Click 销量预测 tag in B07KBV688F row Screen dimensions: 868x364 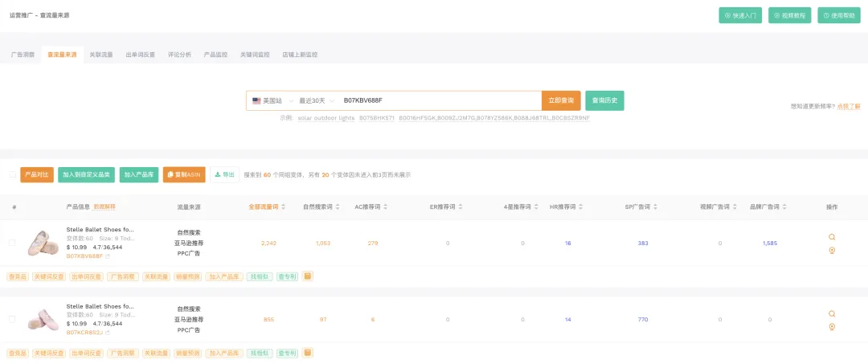point(187,276)
